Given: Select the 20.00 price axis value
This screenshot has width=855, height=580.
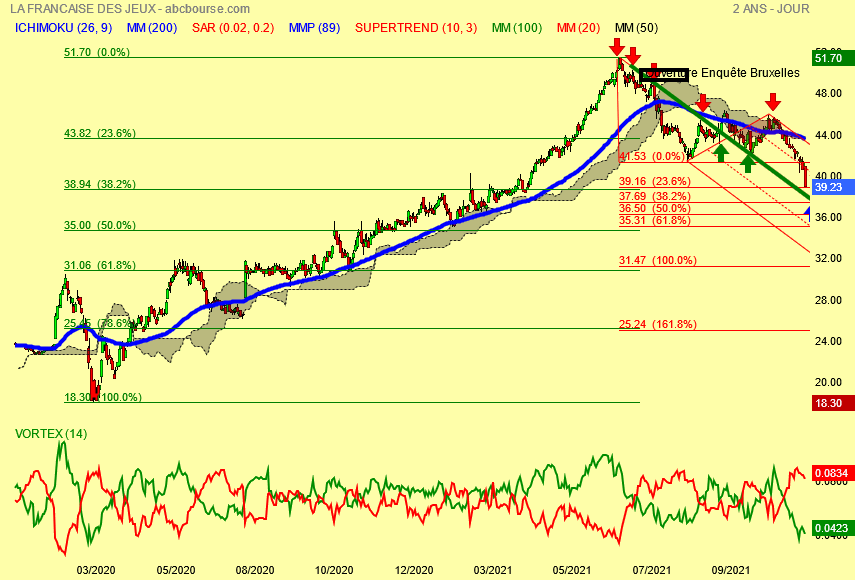Looking at the screenshot, I should coord(828,382).
